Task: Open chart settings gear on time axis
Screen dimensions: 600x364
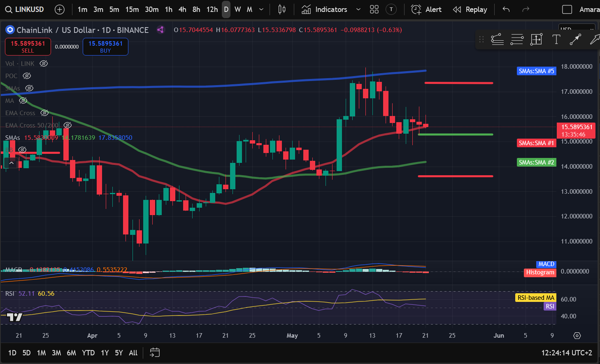Action: click(577, 336)
